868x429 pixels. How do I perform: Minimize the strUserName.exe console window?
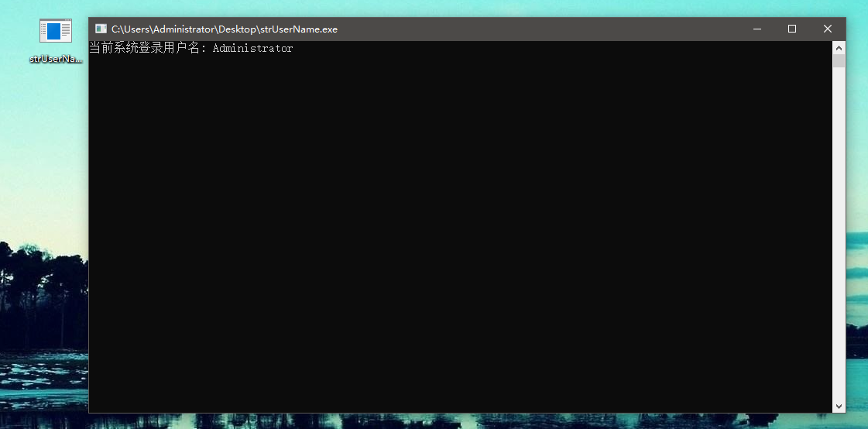click(x=756, y=29)
